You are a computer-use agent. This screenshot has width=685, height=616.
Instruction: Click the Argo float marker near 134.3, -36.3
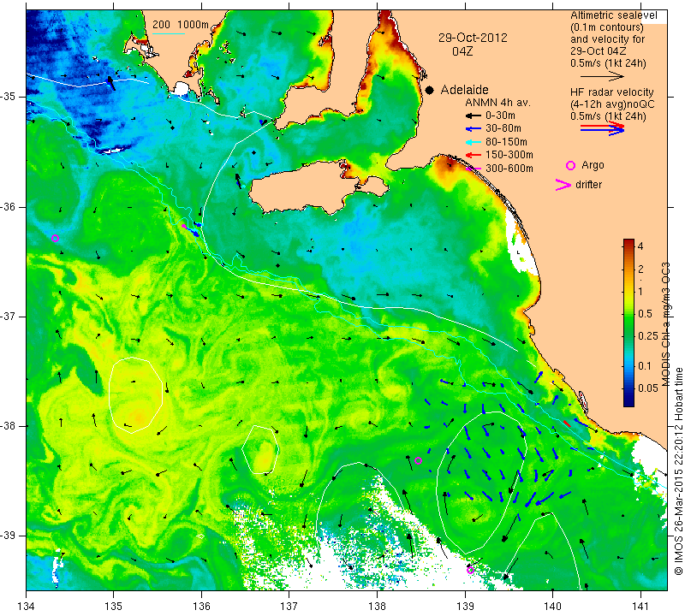tap(55, 239)
